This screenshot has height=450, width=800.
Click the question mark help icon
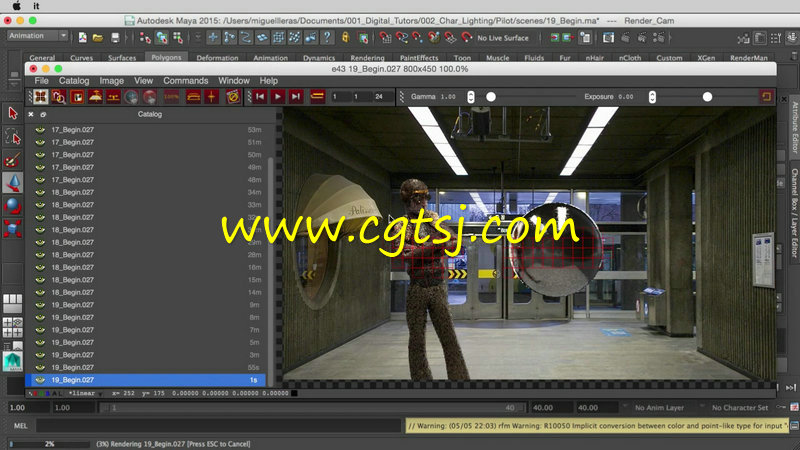point(327,37)
